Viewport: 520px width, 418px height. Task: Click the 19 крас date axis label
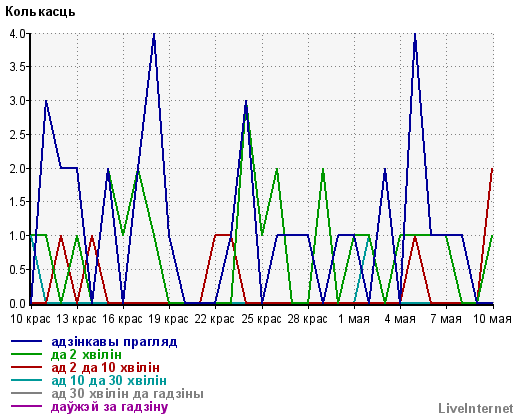[x=168, y=319]
